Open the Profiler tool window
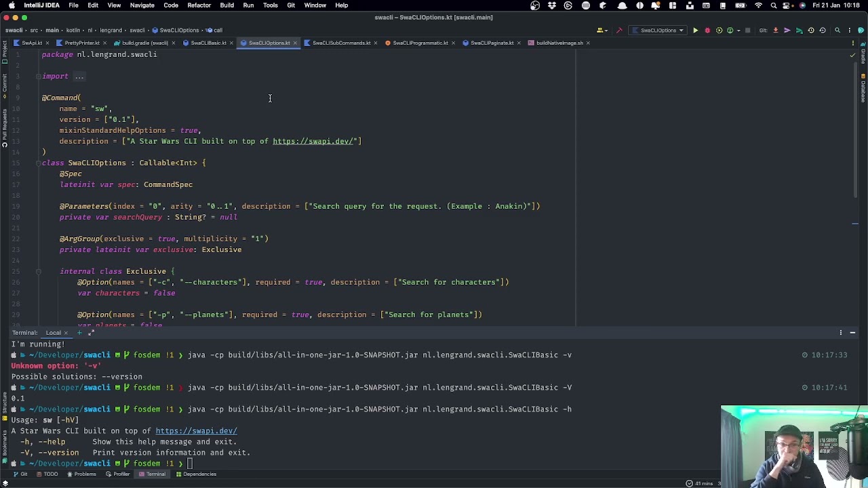Image resolution: width=868 pixels, height=488 pixels. tap(118, 474)
